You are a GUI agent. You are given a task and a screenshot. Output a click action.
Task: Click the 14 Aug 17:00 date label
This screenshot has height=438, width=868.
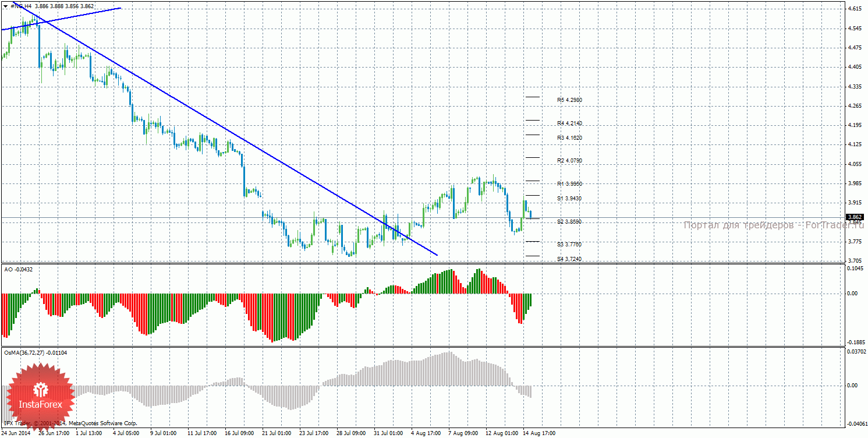(538, 433)
